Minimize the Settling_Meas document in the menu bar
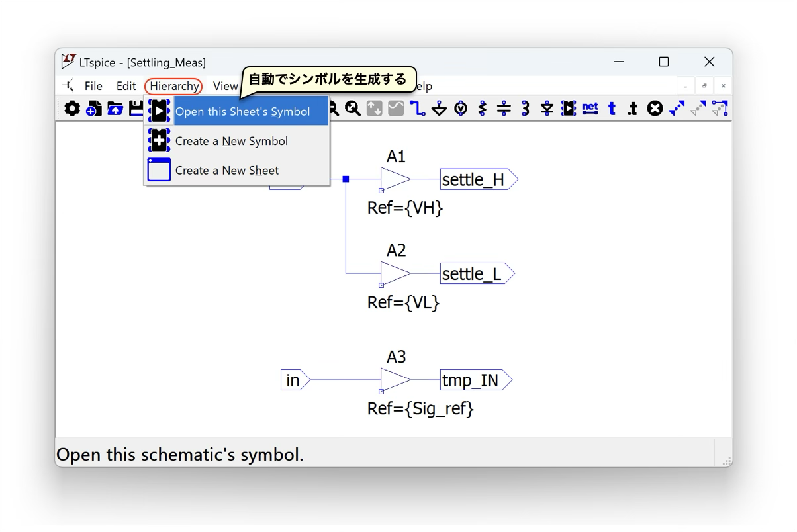Image resolution: width=797 pixels, height=532 pixels. (685, 86)
